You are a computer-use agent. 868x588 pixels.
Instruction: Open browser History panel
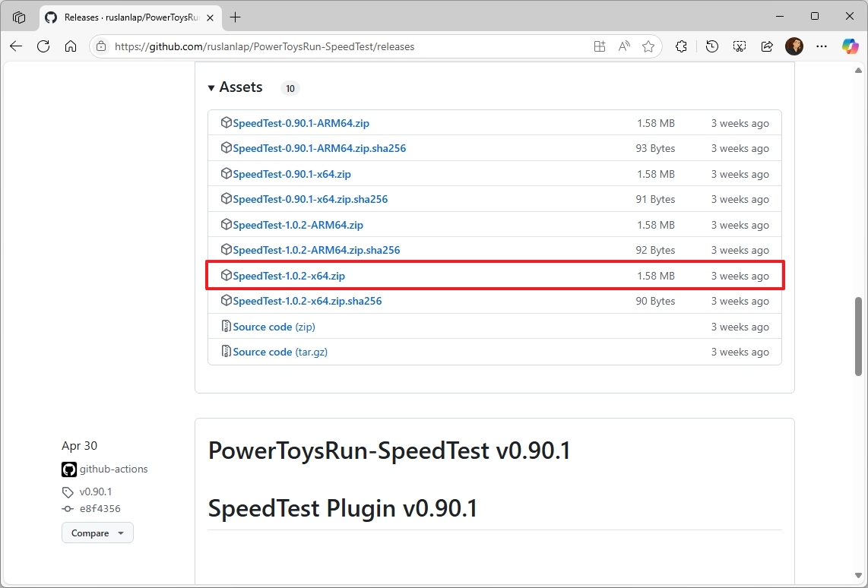(712, 46)
